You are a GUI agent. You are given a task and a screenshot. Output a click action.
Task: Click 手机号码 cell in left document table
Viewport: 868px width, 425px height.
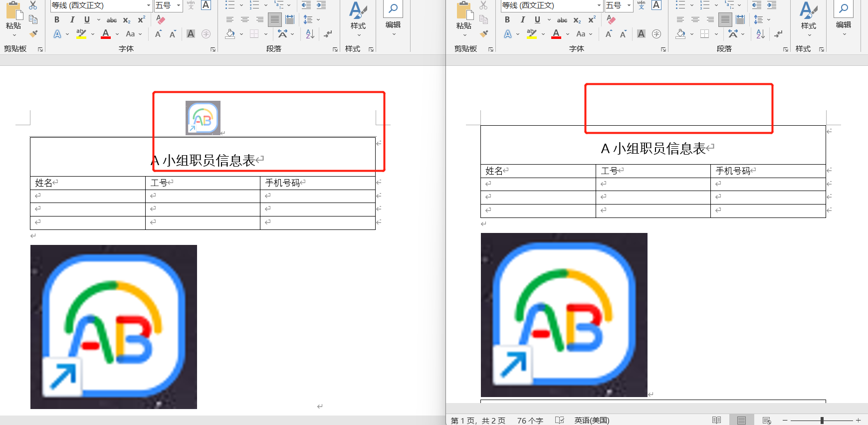coord(317,183)
